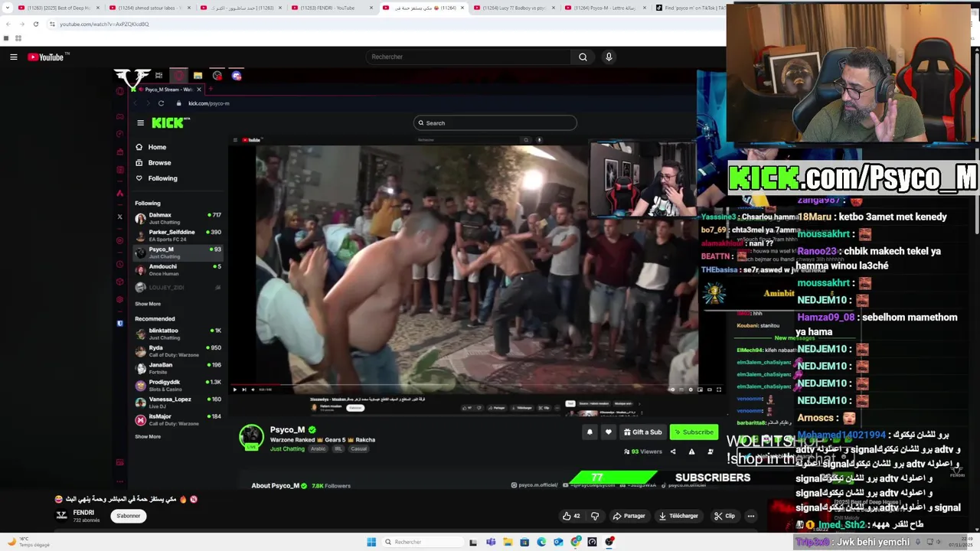980x551 pixels.
Task: Click the taskbar Rechercher search box
Action: click(x=423, y=542)
